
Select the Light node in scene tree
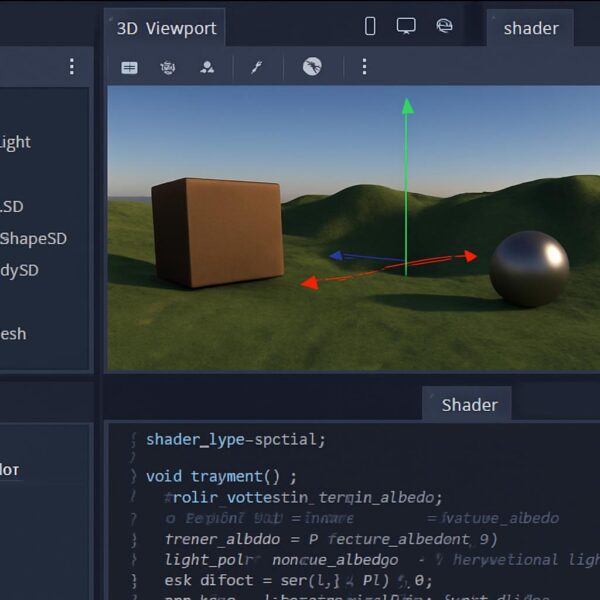(15, 142)
